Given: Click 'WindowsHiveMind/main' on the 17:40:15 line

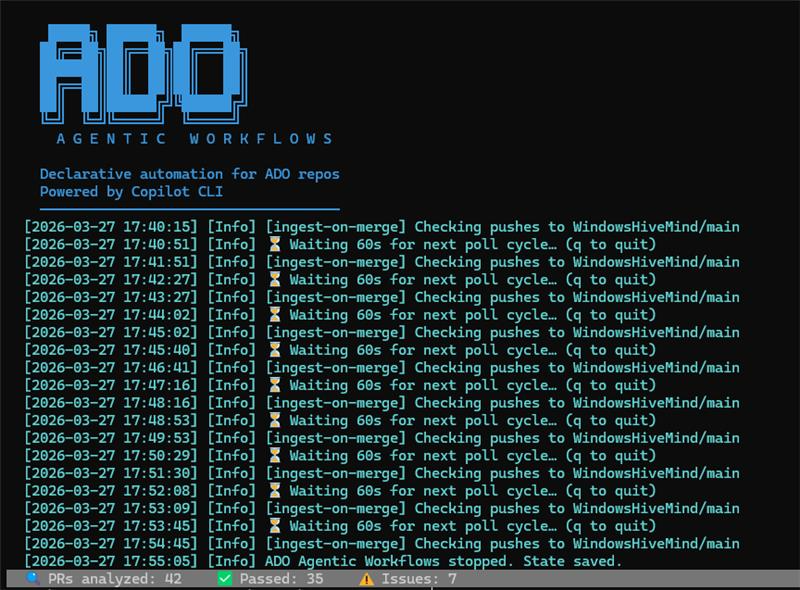Looking at the screenshot, I should tap(656, 227).
